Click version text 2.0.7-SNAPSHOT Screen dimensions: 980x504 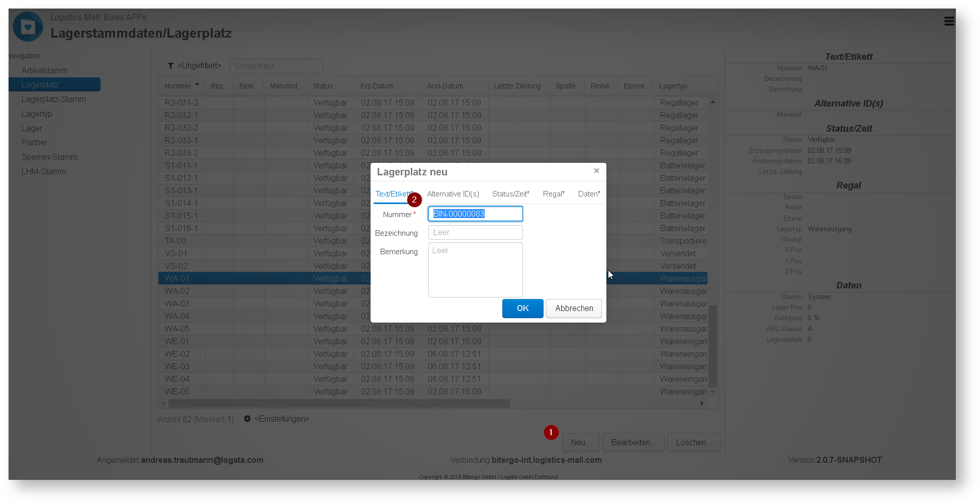coord(849,460)
